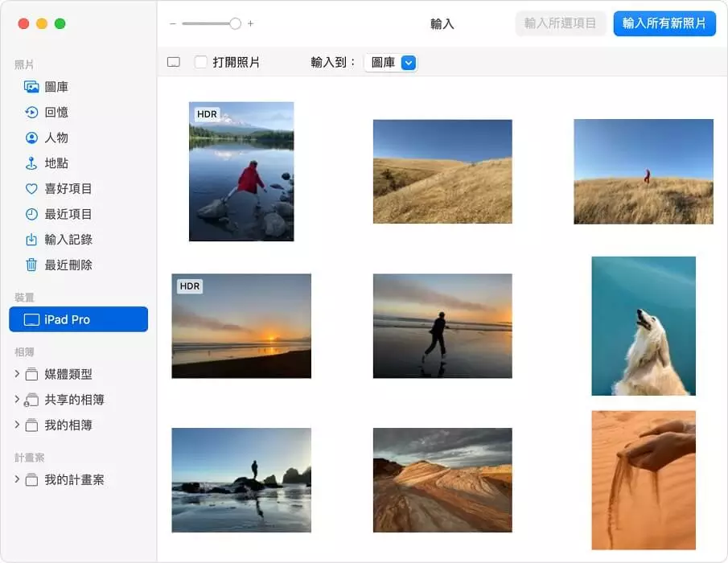The image size is (728, 563).
Task: Select the 人物 people icon
Action: coord(31,138)
